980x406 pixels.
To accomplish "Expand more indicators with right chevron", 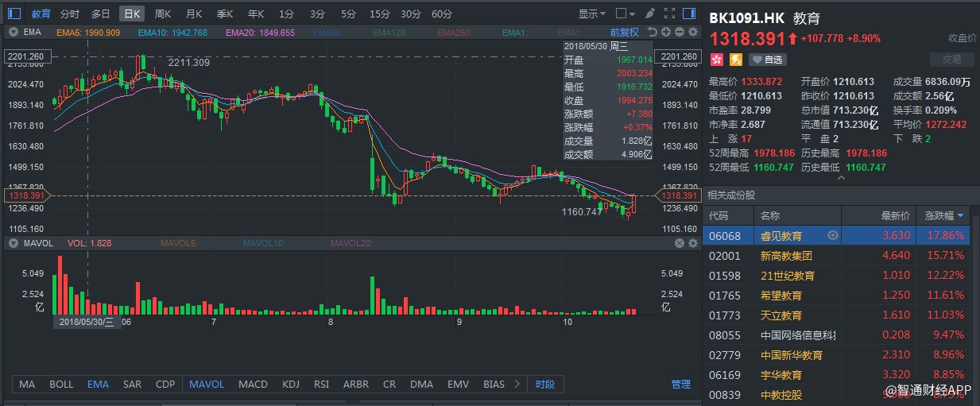I will point(518,385).
